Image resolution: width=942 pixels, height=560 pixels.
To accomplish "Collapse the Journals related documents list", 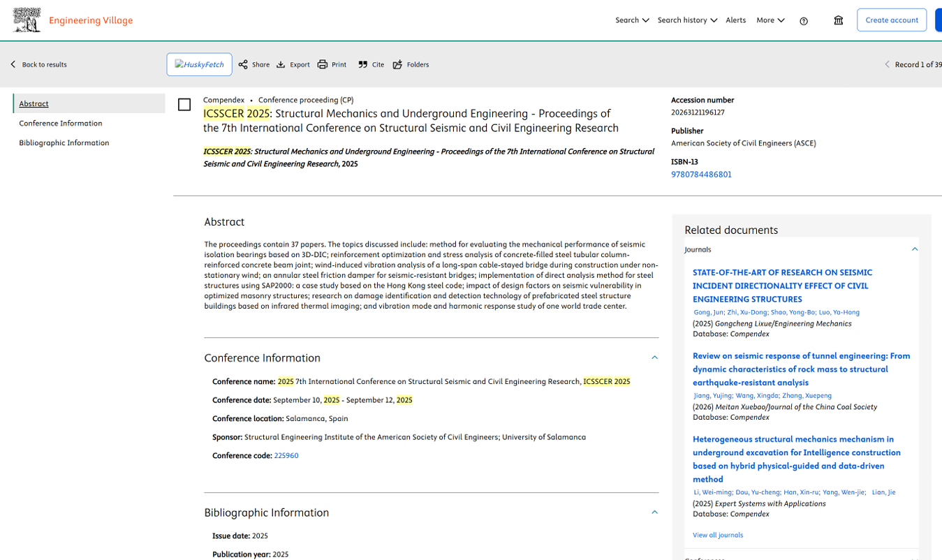I will tap(914, 249).
